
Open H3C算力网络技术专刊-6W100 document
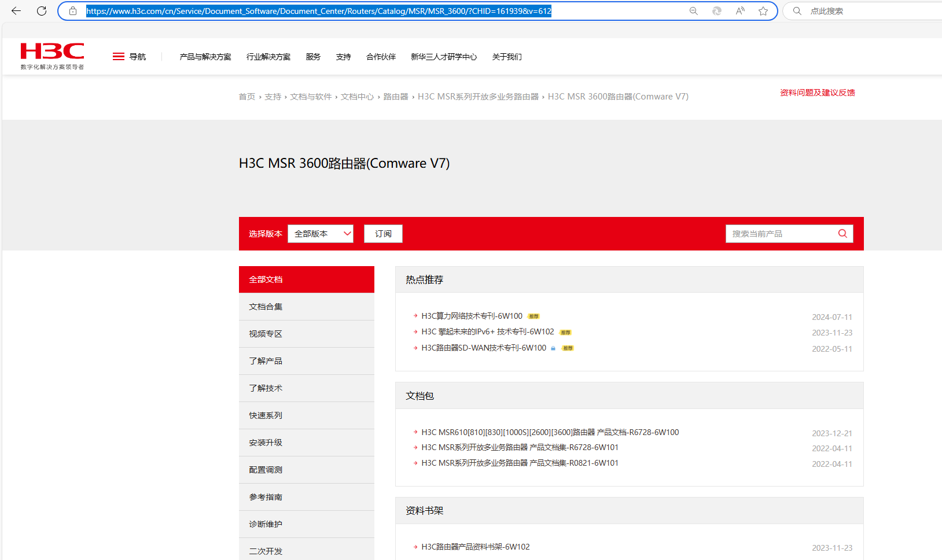point(472,316)
